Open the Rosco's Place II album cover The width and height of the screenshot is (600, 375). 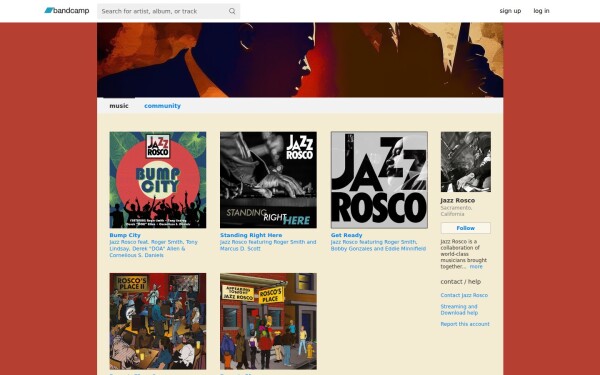158,321
